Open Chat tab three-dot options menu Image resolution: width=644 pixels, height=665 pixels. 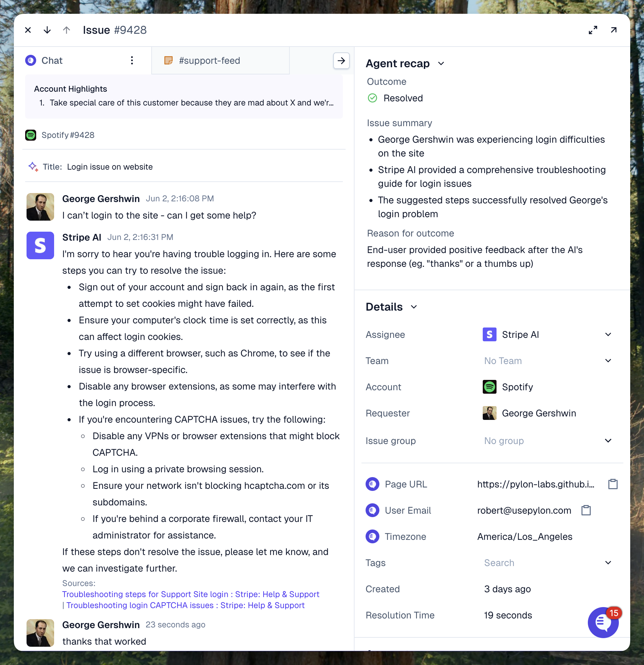tap(132, 61)
